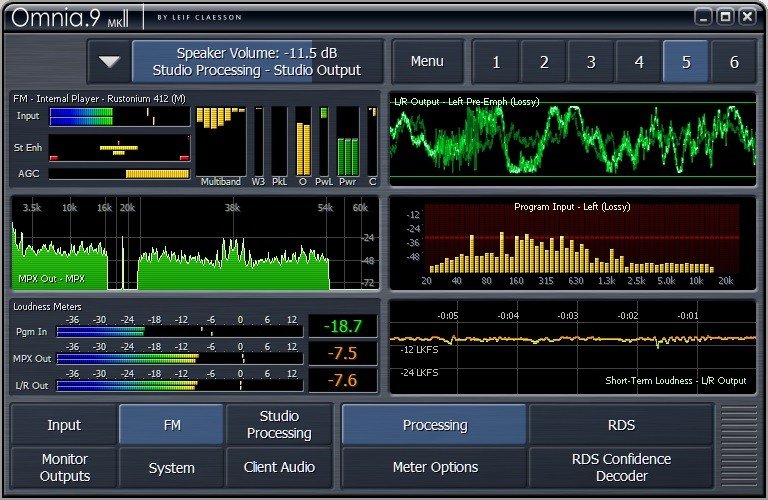Select preset number 2
This screenshot has height=500, width=768.
tap(544, 62)
